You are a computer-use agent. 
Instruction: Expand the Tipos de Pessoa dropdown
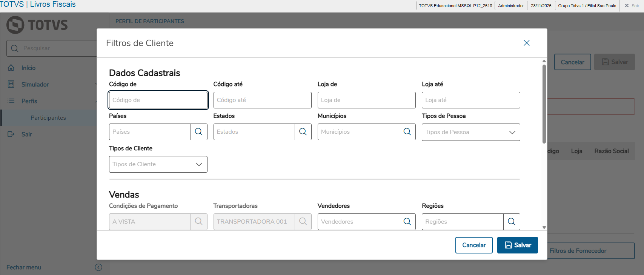512,132
